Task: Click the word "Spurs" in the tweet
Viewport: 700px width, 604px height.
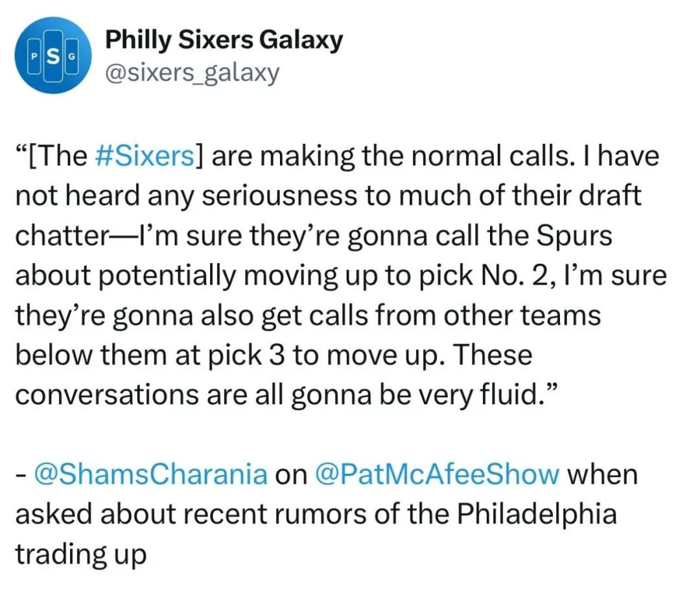Action: pos(574,237)
